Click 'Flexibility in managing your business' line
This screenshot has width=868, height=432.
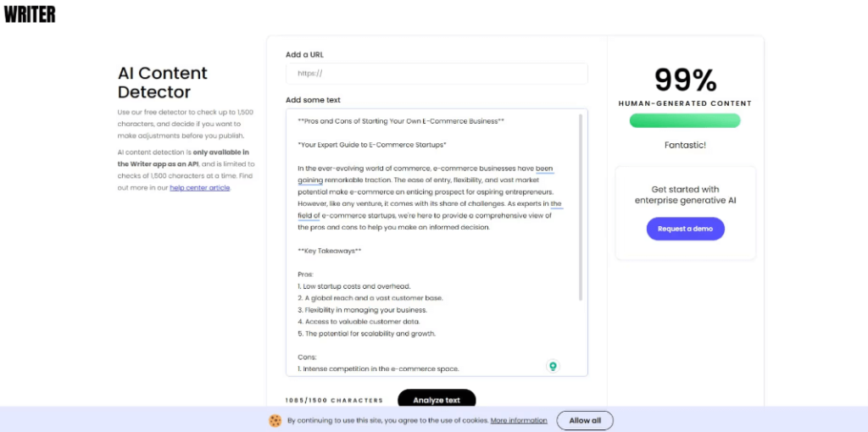coord(363,310)
